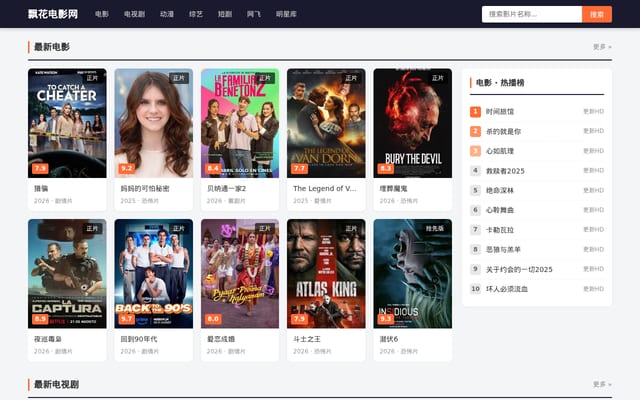Viewport: 640px width, 400px height.
Task: Click the 妈妈的可怕秘密 title link
Action: pyautogui.click(x=145, y=189)
